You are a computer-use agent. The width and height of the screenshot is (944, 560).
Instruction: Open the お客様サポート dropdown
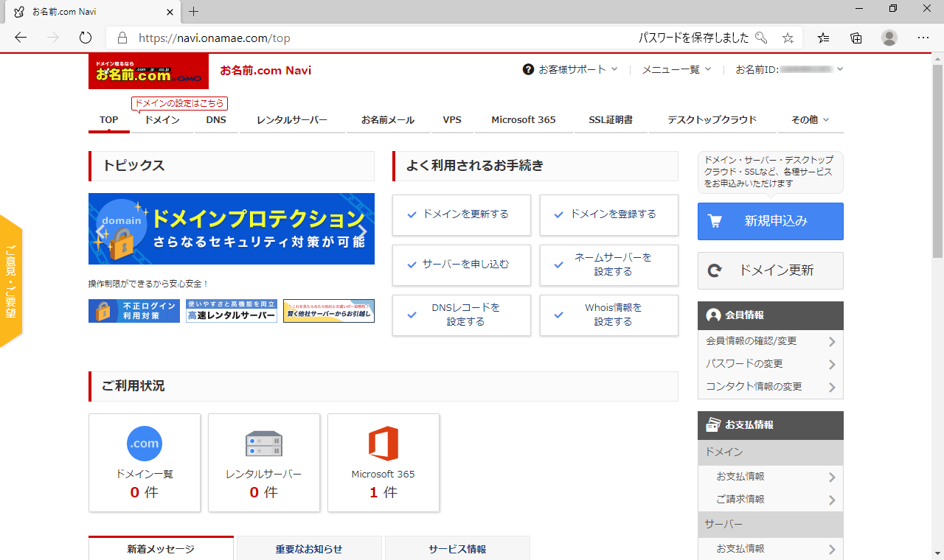tap(570, 69)
